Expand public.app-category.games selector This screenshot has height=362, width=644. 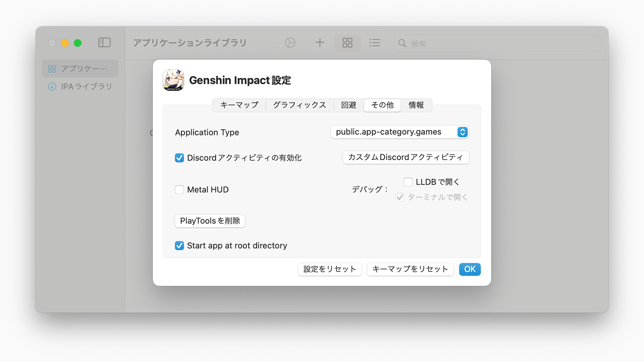coord(463,132)
